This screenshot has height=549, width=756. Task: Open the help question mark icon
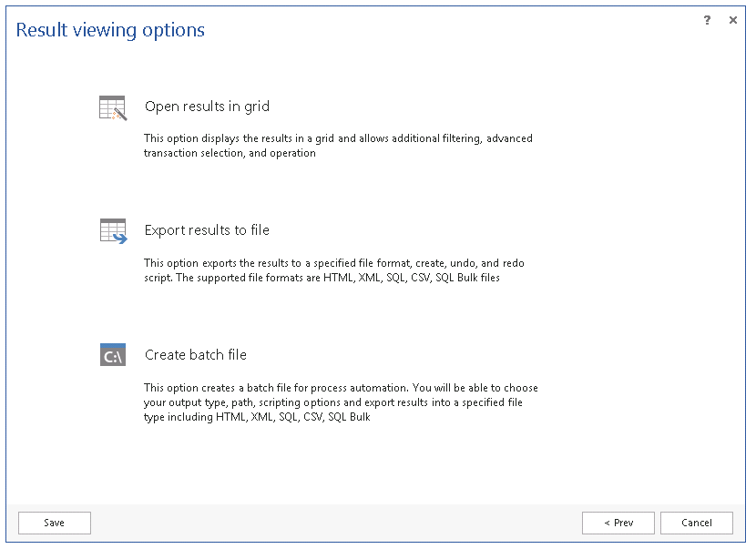pos(707,20)
